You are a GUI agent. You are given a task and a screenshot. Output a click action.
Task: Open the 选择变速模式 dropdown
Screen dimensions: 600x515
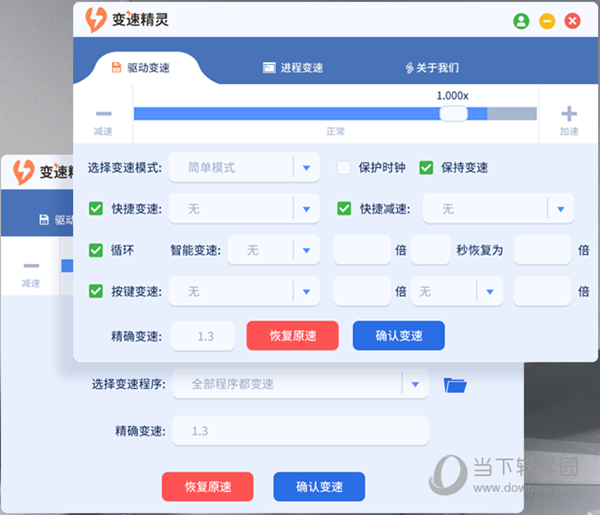pos(244,168)
